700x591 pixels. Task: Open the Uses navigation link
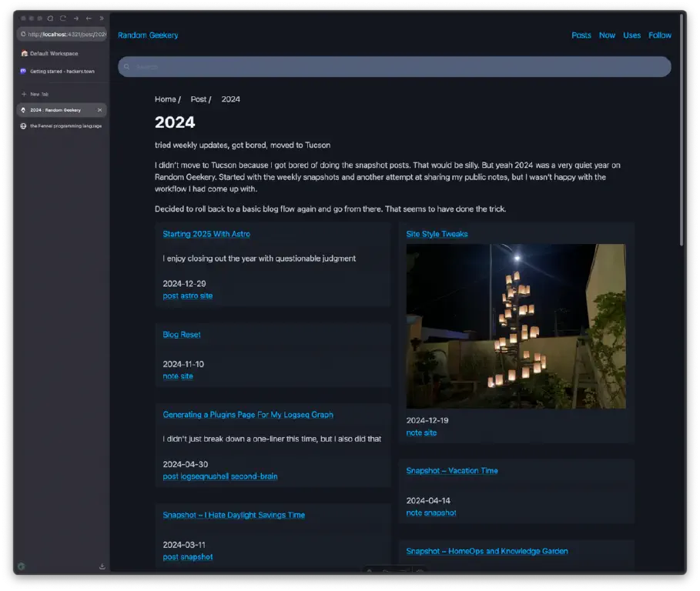[631, 35]
